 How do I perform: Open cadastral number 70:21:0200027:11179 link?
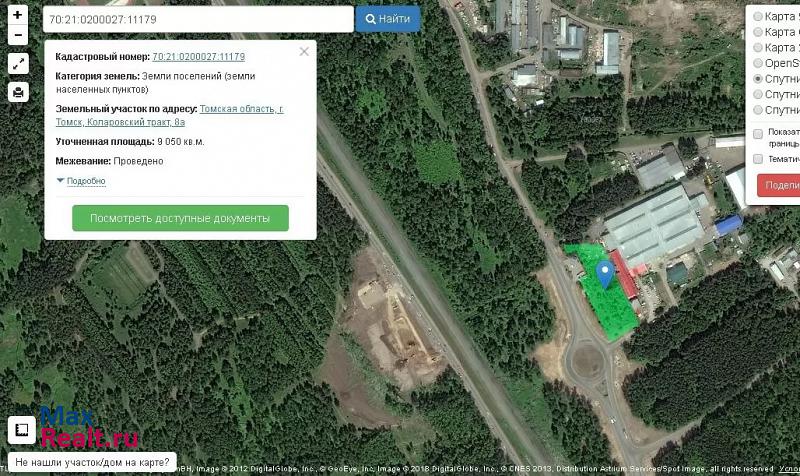point(198,57)
